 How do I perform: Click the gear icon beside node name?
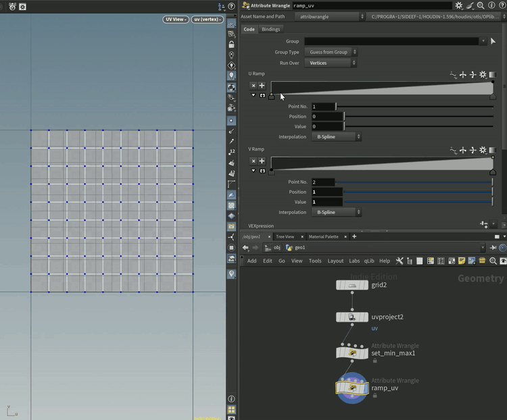point(459,5)
